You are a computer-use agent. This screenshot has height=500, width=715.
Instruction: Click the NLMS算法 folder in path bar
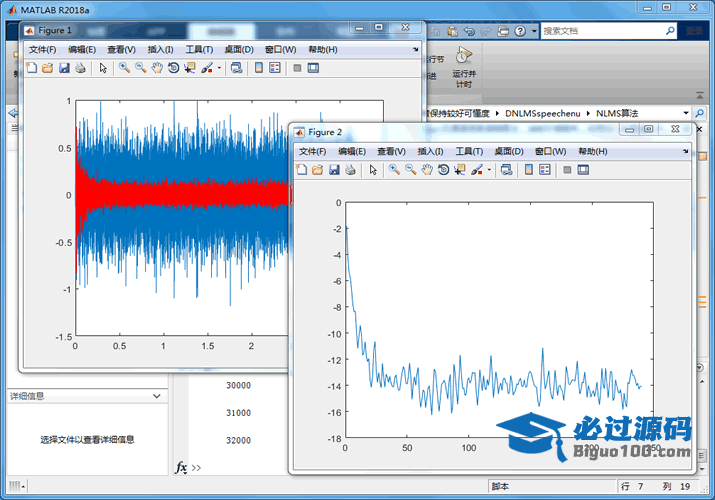(617, 113)
